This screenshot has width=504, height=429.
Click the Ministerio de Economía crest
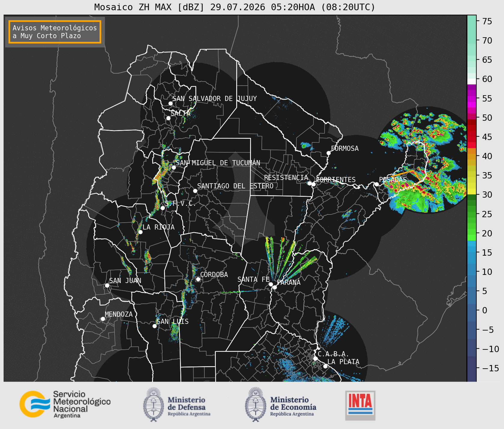tap(256, 404)
